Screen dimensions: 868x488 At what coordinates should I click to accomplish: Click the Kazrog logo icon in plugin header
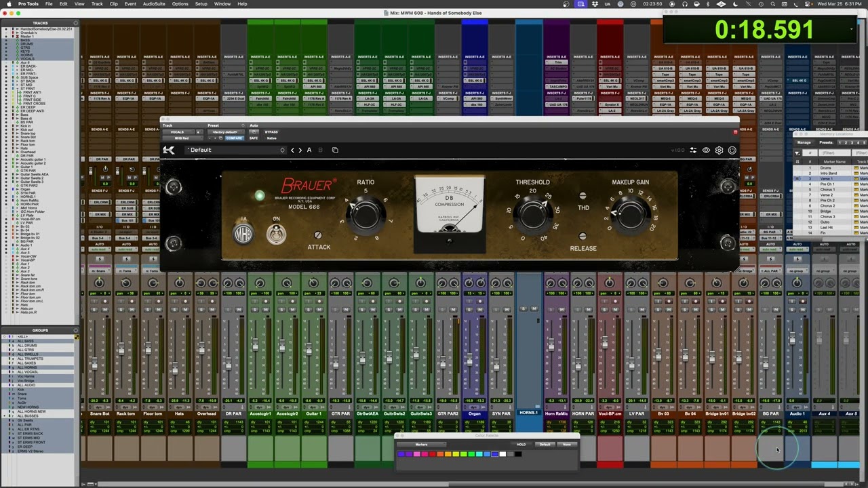[x=169, y=150]
